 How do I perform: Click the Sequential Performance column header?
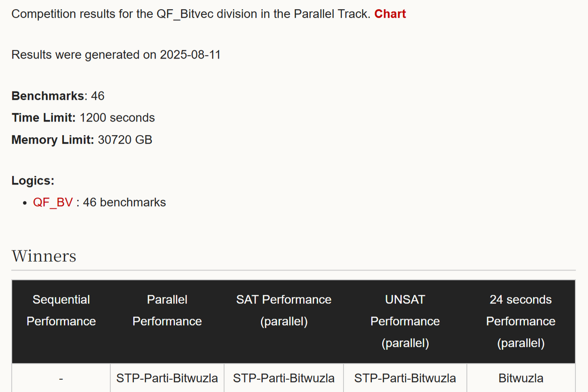61,310
